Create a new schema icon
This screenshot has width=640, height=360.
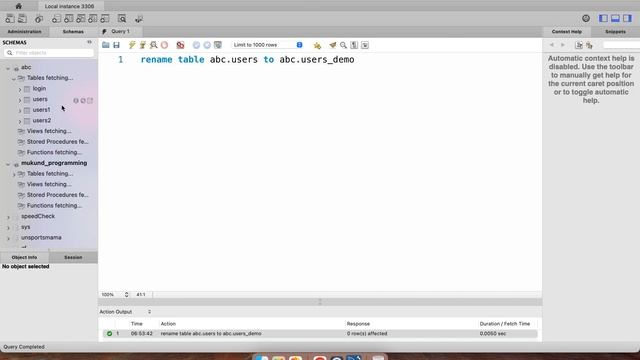(56, 19)
